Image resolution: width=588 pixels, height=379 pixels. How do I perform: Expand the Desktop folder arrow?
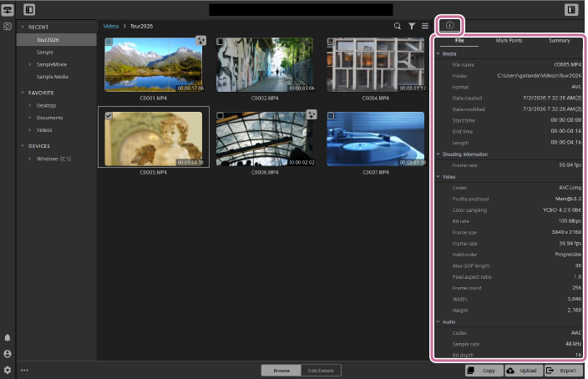click(30, 105)
